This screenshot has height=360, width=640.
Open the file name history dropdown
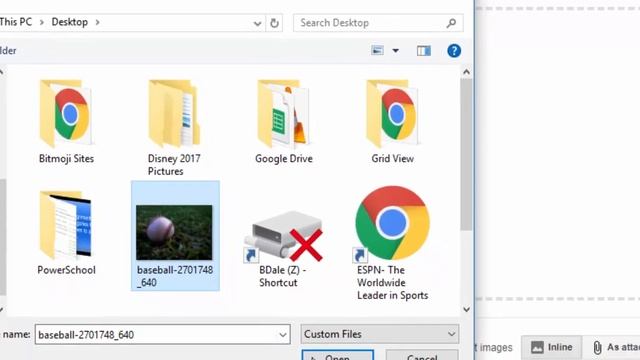coord(282,335)
